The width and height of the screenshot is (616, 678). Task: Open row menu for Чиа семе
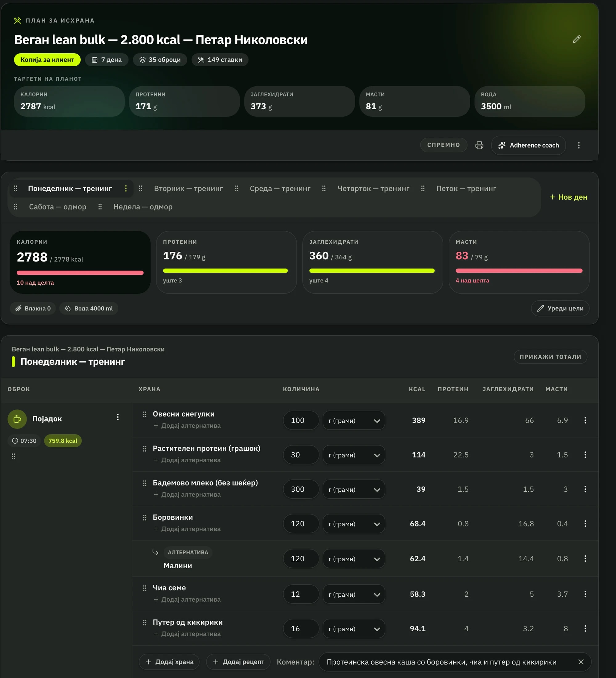(585, 594)
